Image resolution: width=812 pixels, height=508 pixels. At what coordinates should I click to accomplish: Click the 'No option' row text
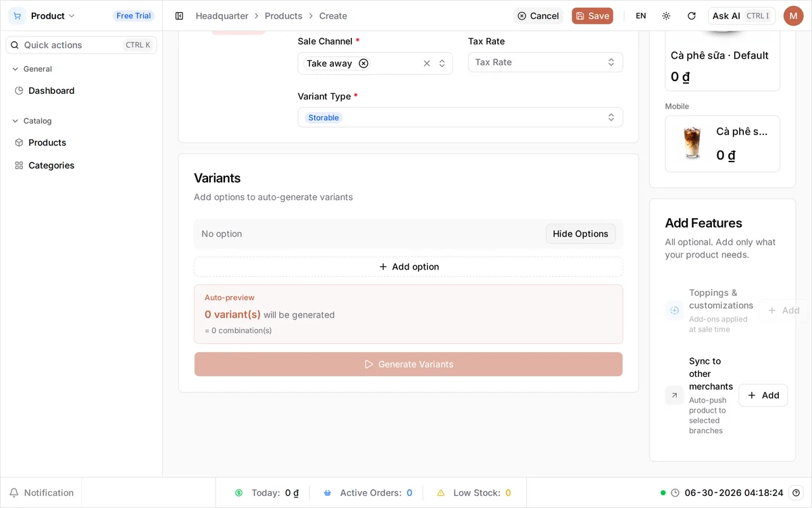coord(222,234)
